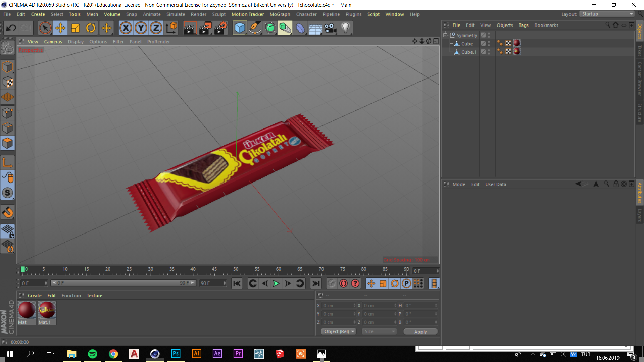Open Edit Render Settings icon
Image resolution: width=644 pixels, height=362 pixels.
(220, 28)
